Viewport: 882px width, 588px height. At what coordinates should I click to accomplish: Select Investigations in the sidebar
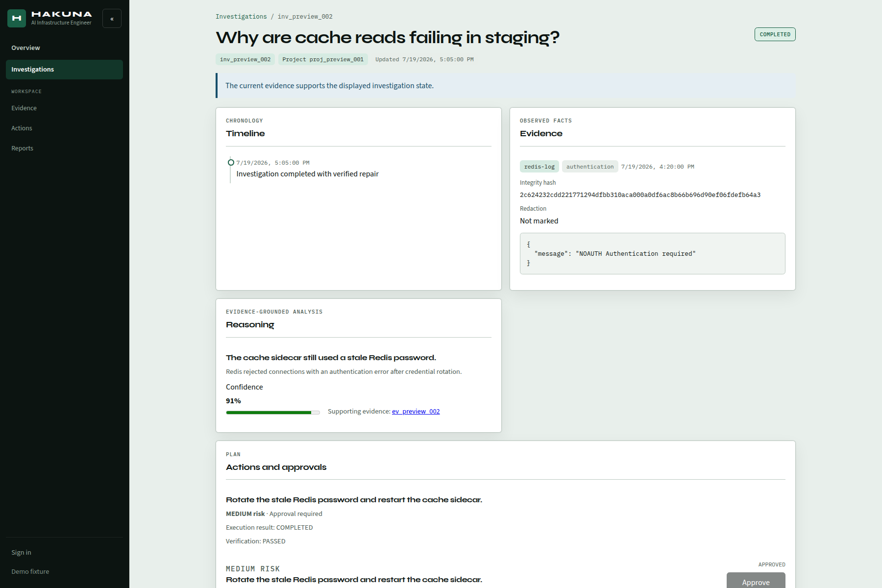point(64,70)
